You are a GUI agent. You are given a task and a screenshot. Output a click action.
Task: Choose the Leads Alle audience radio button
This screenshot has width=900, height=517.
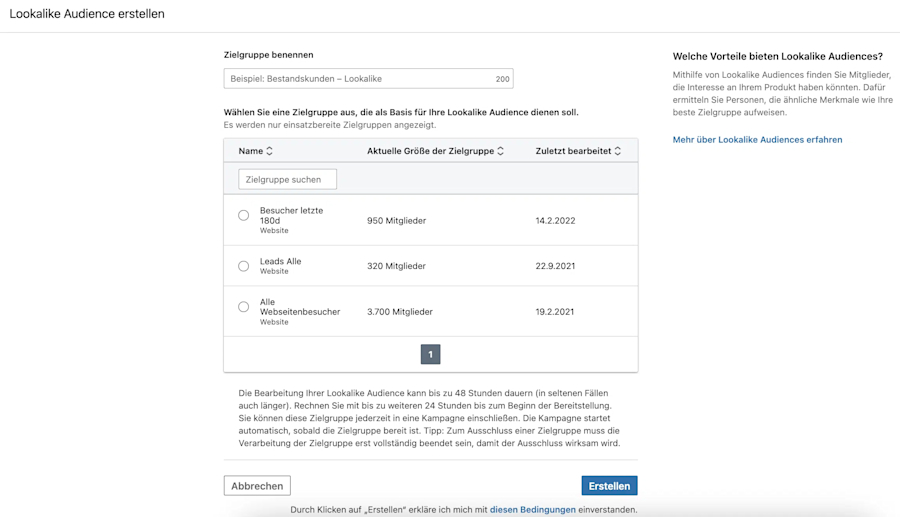point(243,266)
